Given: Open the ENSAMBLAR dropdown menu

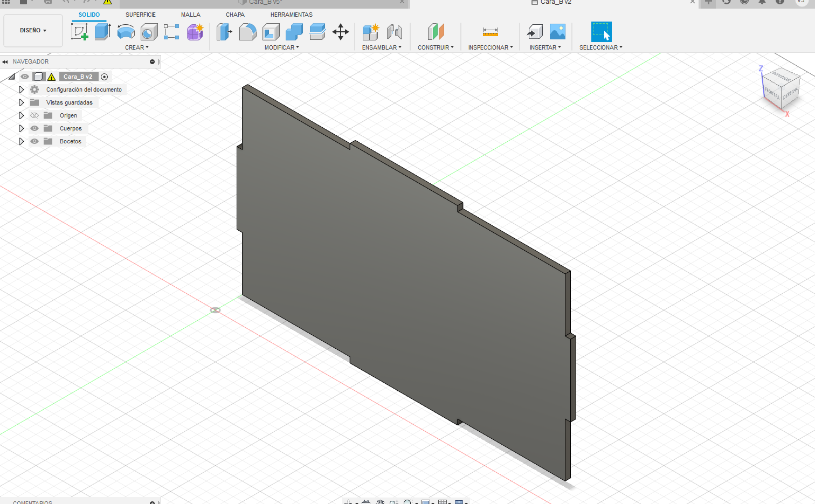Looking at the screenshot, I should (x=382, y=47).
